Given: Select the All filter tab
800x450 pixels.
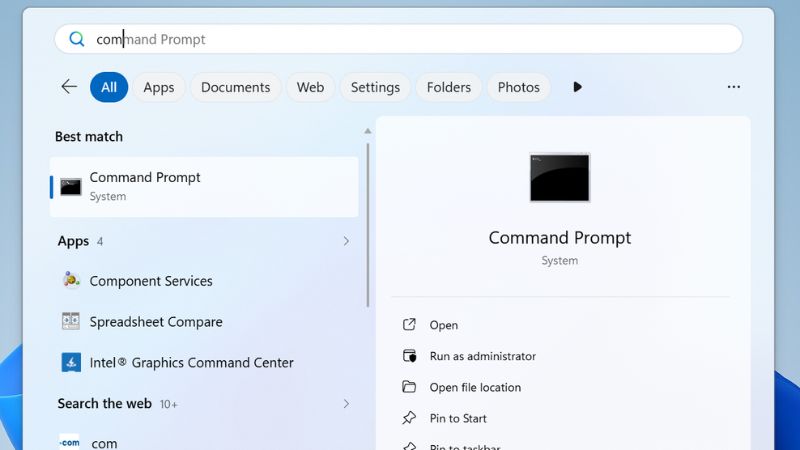Looking at the screenshot, I should [x=109, y=87].
